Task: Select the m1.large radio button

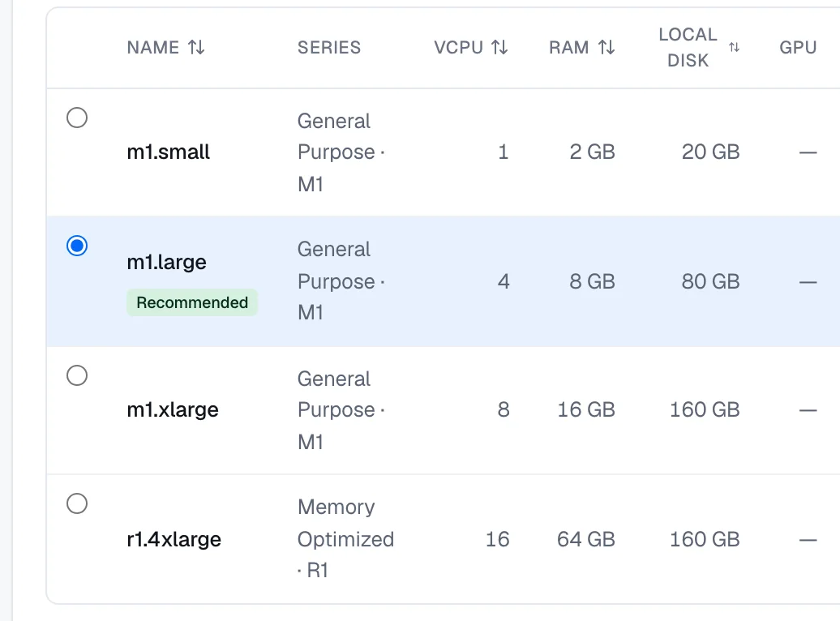Action: [x=77, y=246]
